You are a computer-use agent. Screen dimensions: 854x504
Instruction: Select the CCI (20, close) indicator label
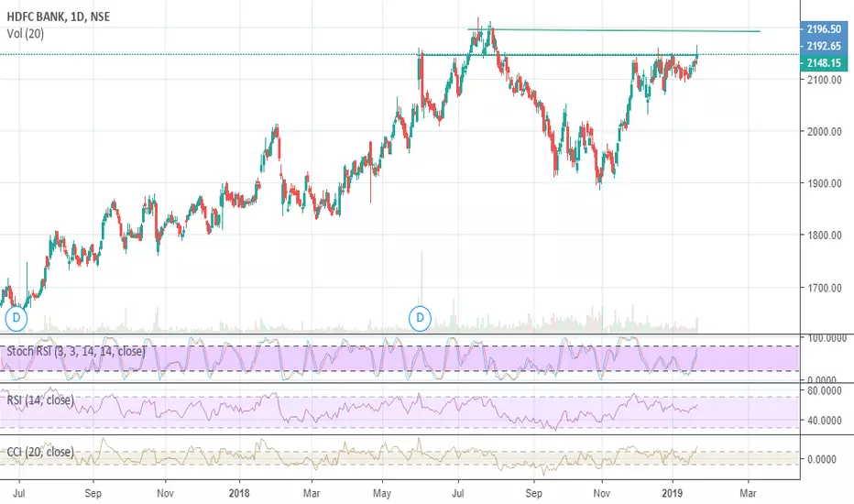click(40, 453)
